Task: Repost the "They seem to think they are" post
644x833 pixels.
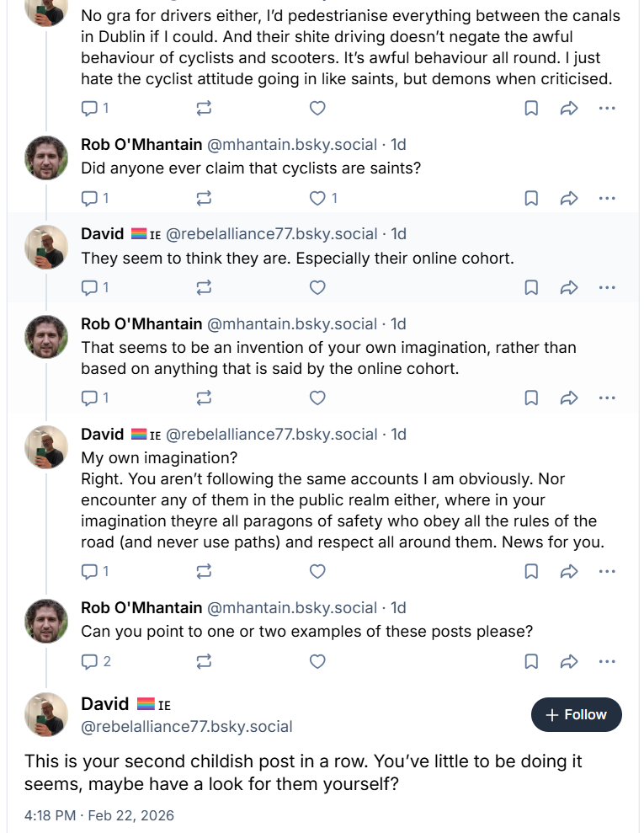Action: pyautogui.click(x=203, y=288)
